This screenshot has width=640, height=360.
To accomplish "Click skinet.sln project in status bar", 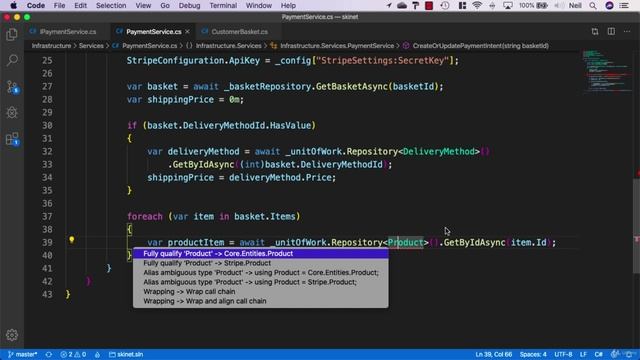I will (x=126, y=354).
